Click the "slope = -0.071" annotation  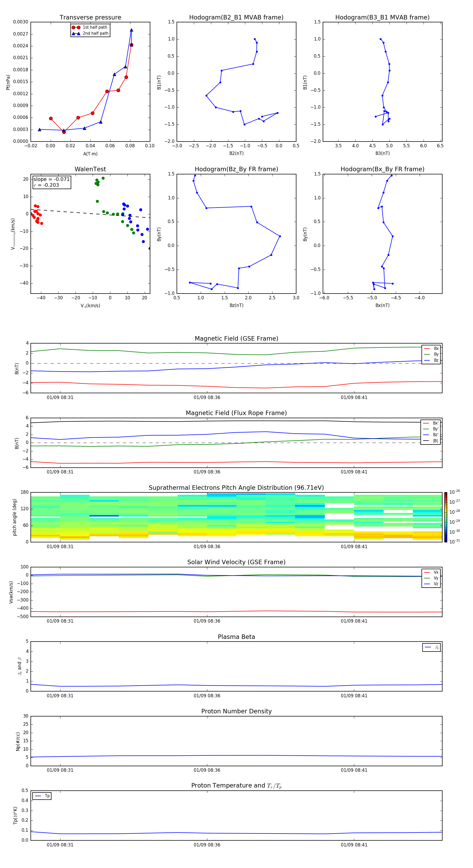[52, 179]
